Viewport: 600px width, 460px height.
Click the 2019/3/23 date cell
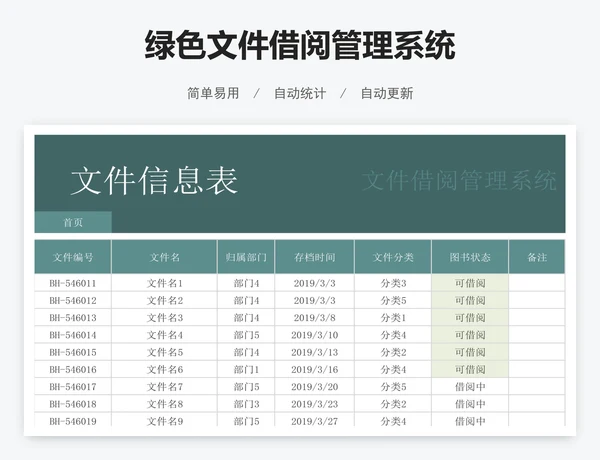[315, 404]
